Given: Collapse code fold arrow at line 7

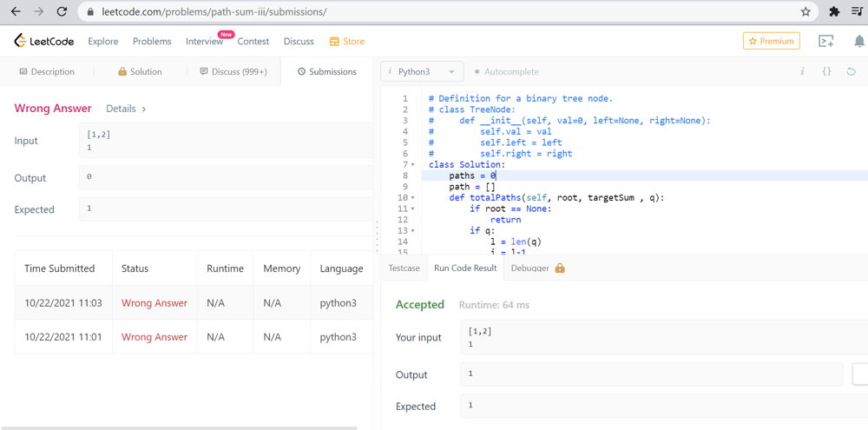Looking at the screenshot, I should (412, 165).
